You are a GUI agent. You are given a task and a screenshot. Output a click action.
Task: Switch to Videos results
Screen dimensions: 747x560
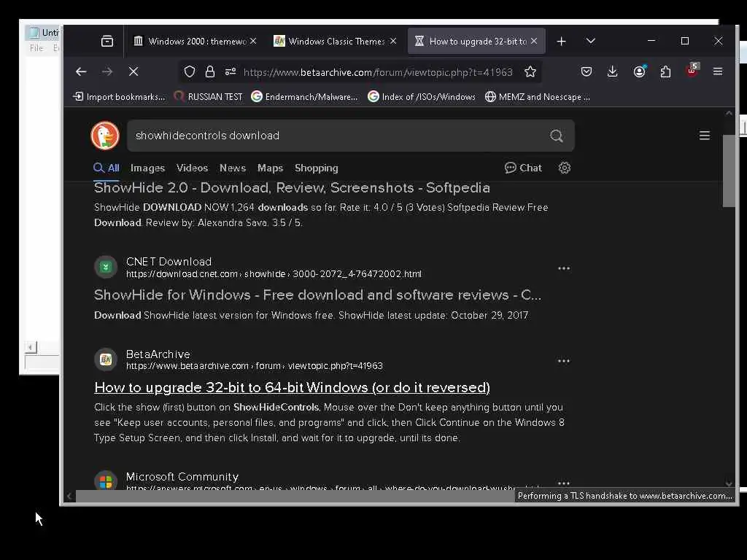point(192,168)
